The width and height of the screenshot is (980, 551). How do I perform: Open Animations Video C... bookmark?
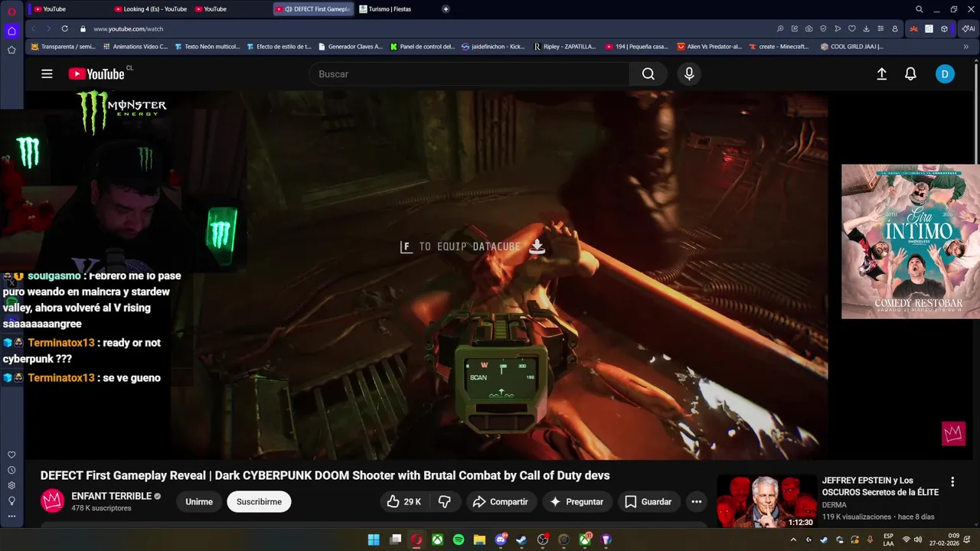[x=135, y=47]
